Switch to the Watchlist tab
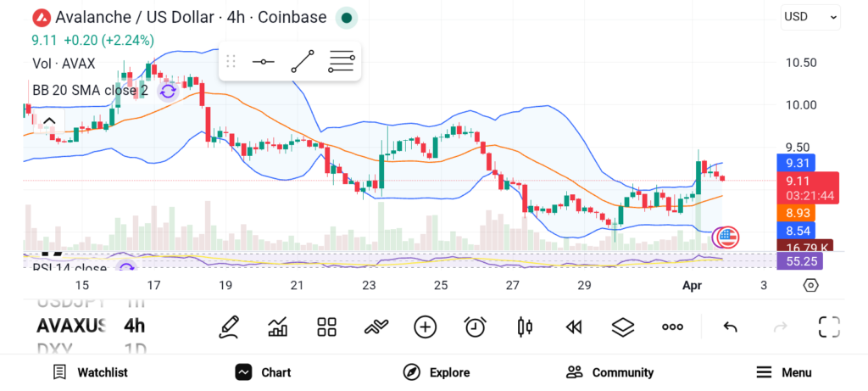The image size is (868, 391). 90,372
